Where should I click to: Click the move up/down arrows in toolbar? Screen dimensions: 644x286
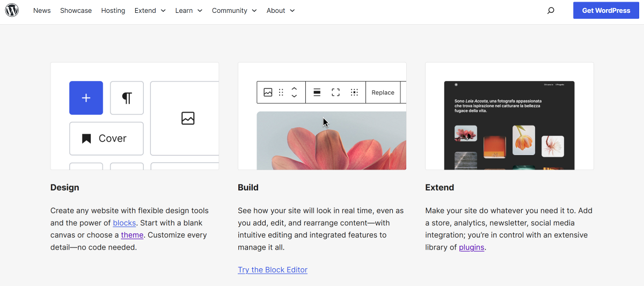294,92
